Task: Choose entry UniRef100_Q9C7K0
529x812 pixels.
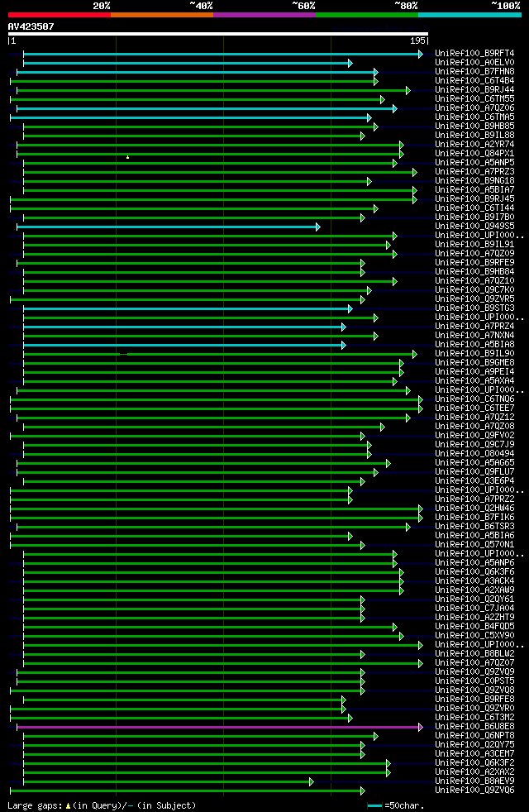Action: pos(474,290)
